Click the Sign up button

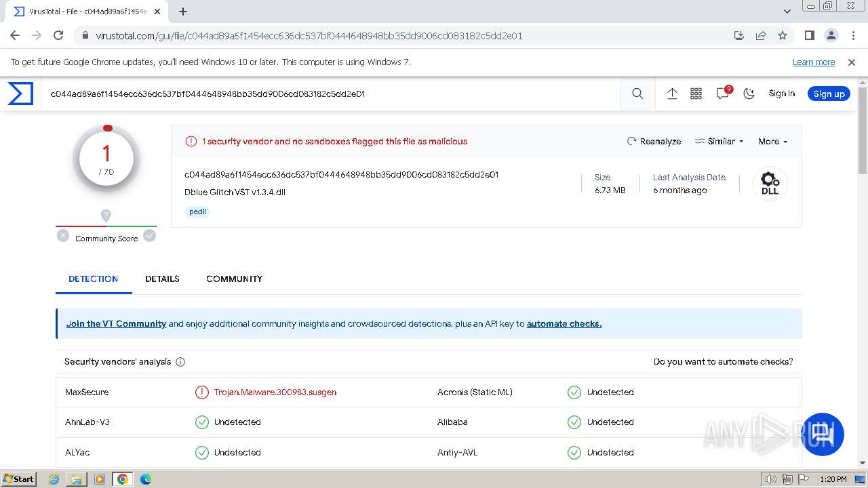tap(829, 94)
